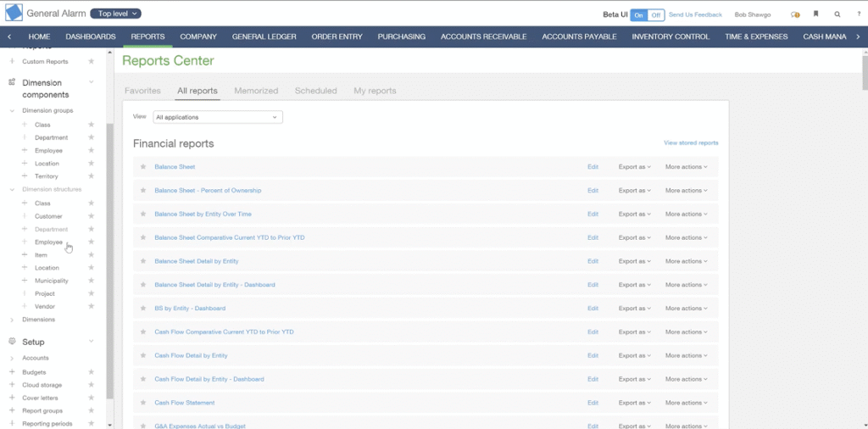The height and width of the screenshot is (429, 868).
Task: Turn Beta UI Off
Action: pos(656,15)
